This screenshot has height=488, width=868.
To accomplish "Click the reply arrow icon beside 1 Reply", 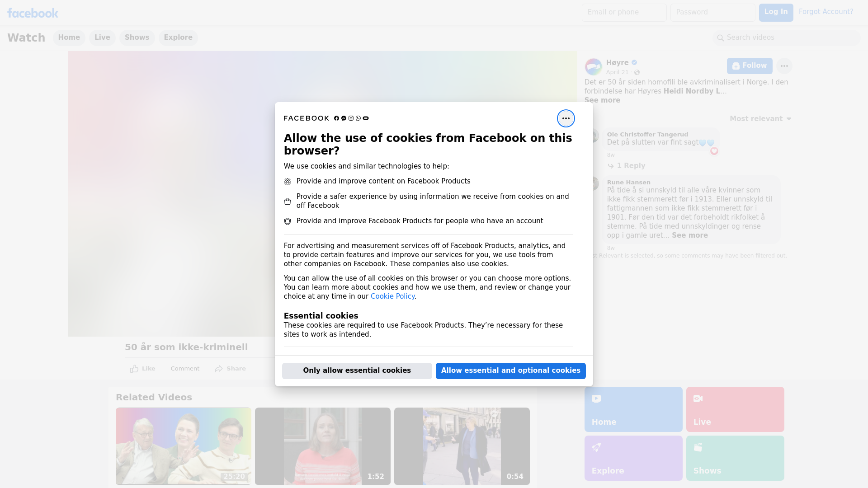I will coord(611,166).
